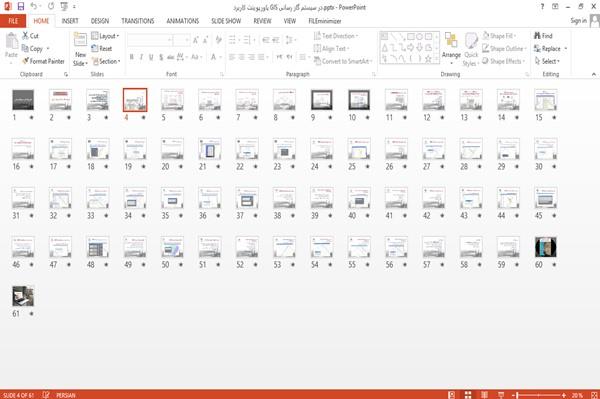
Task: Click the Redo icon in title bar
Action: pyautogui.click(x=51, y=6)
